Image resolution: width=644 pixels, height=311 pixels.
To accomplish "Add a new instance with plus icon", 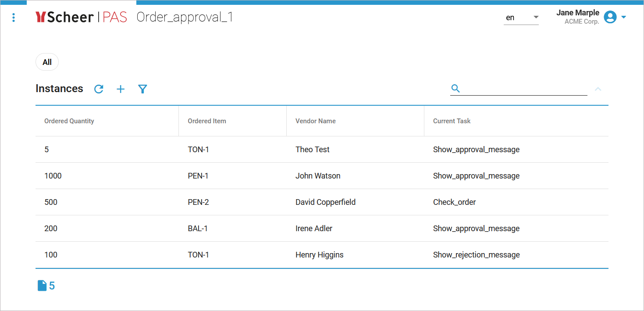I will [121, 89].
